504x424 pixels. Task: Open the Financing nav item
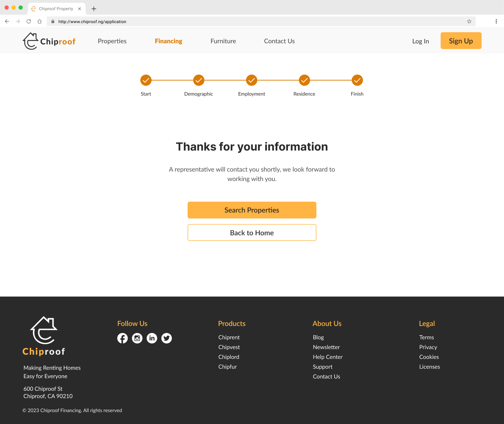click(x=168, y=41)
